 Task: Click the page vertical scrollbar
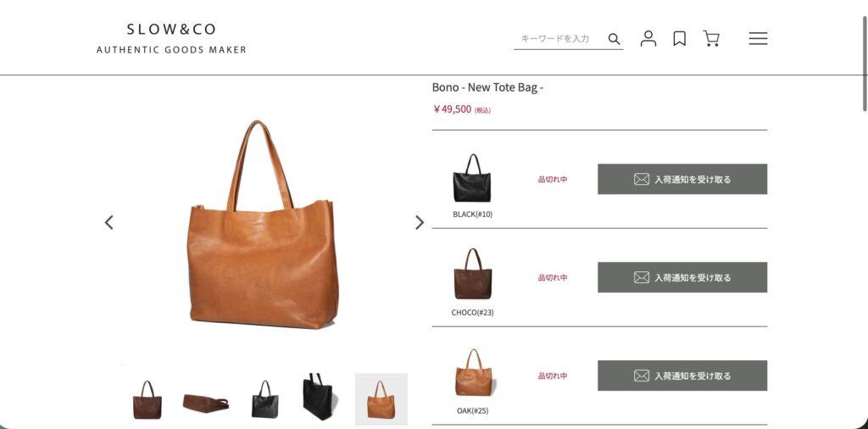(x=865, y=64)
